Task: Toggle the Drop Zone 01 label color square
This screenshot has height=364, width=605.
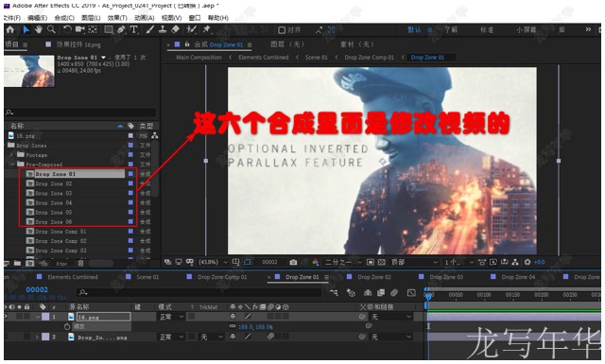Action: [130, 174]
